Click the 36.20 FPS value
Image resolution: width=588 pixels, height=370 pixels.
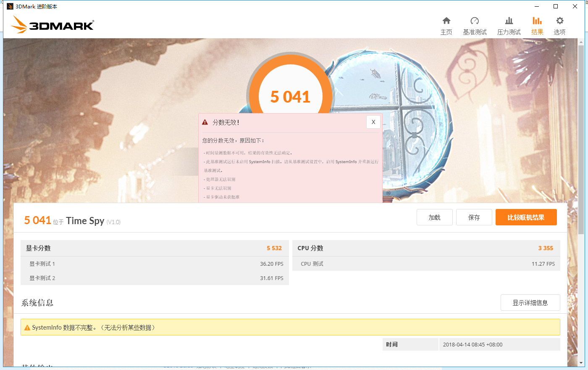pos(272,264)
